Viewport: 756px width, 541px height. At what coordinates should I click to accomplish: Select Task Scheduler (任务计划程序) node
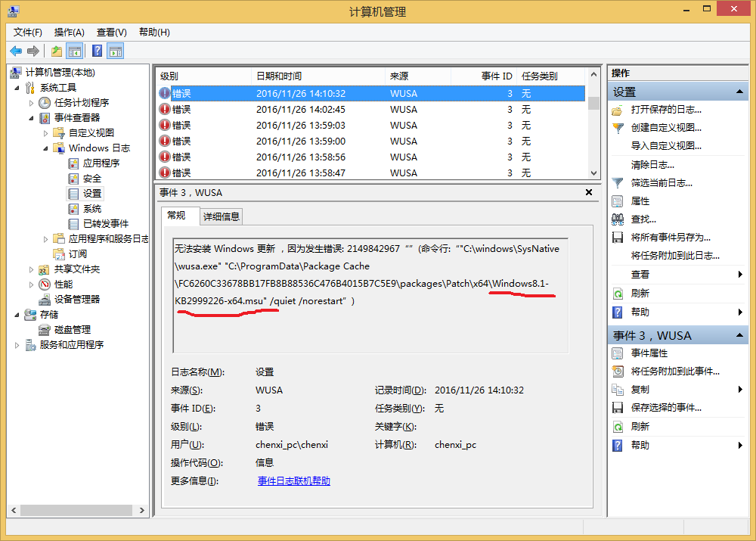[82, 102]
